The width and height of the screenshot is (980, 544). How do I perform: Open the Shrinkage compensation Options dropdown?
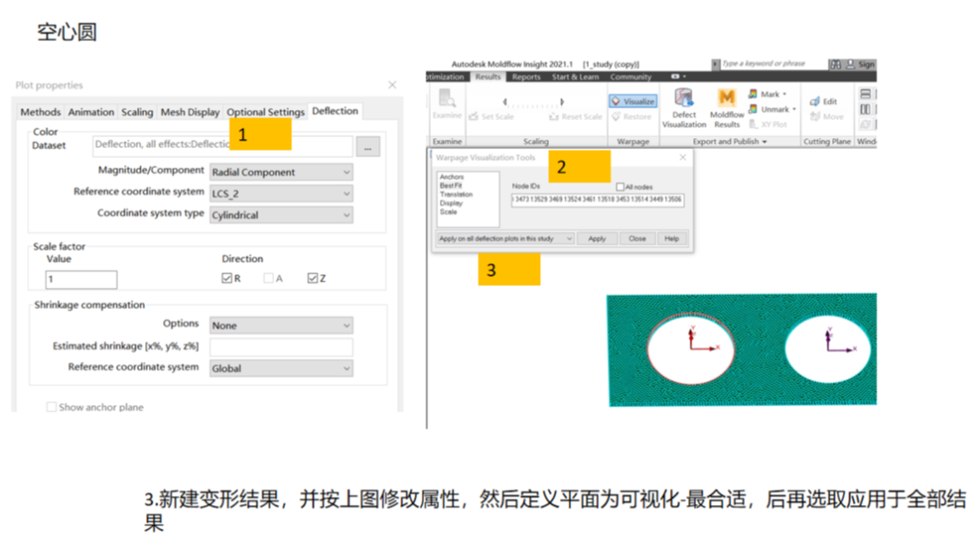[281, 325]
